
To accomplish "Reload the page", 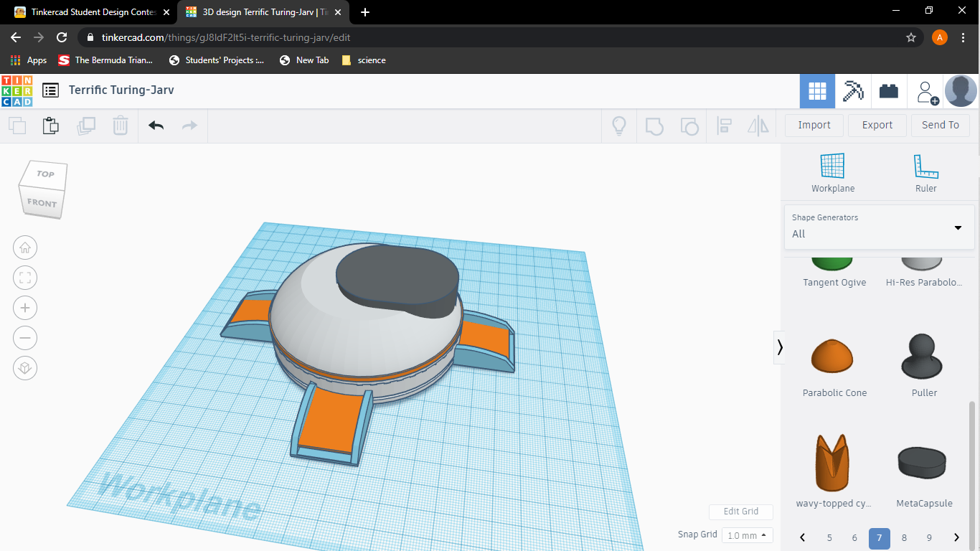I will [x=62, y=37].
